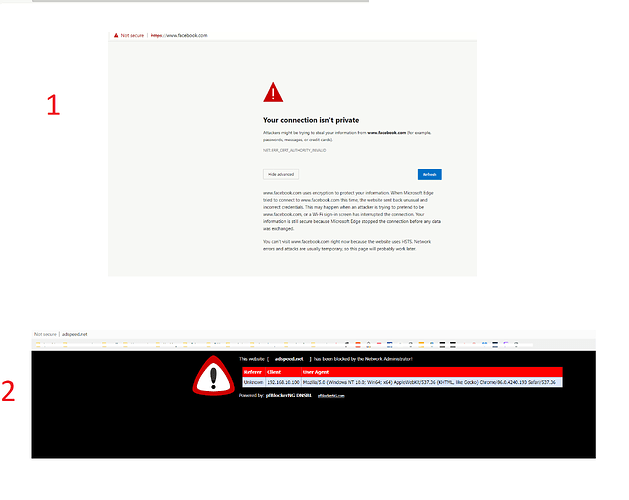Viewport: 629px width, 500px height.
Task: Click the red warning triangle above connection heading
Action: coord(273,92)
